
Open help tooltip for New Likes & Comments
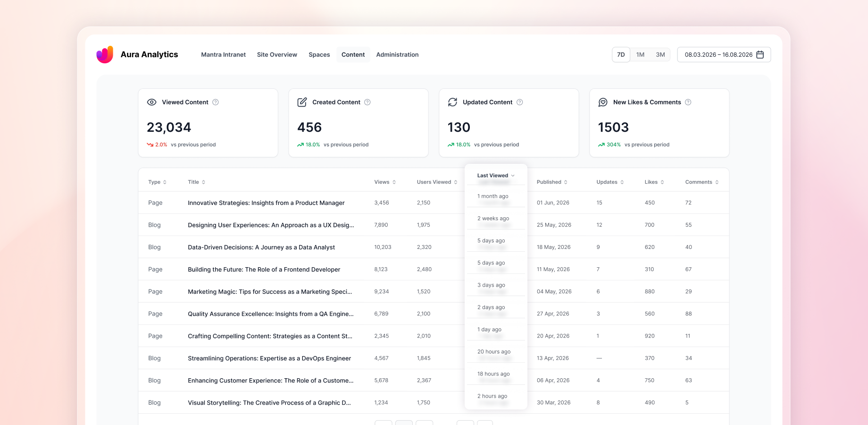[x=688, y=102]
